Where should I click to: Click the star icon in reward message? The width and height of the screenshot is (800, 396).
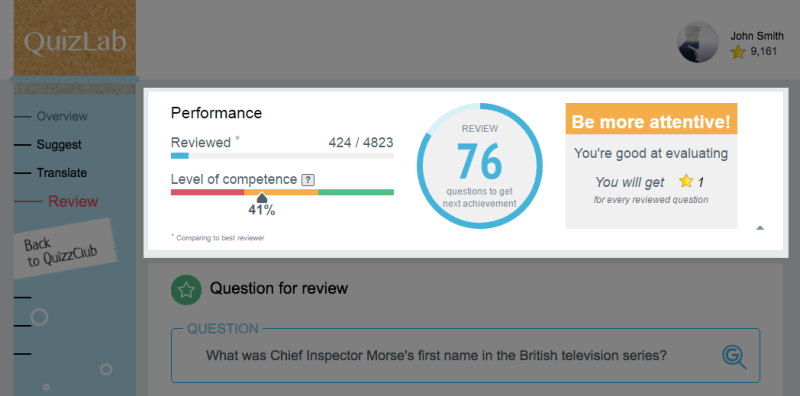coord(686,181)
